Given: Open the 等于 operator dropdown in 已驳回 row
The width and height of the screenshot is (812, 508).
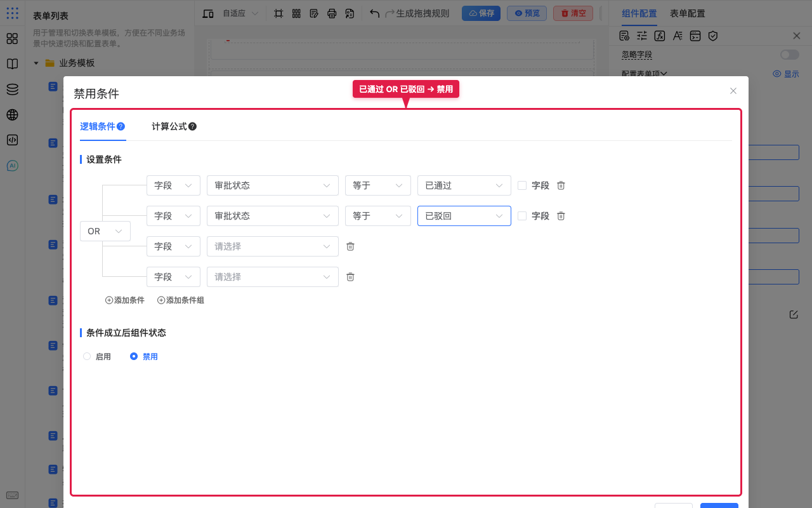Looking at the screenshot, I should [378, 216].
